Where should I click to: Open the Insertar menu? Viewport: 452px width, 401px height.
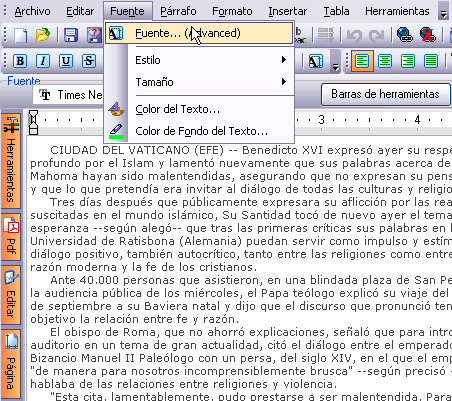[288, 11]
